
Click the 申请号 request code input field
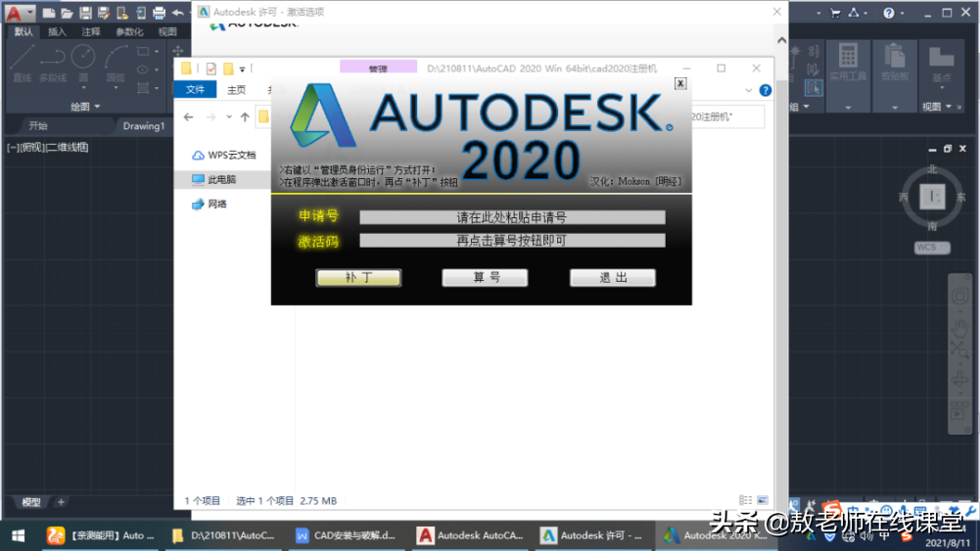512,217
